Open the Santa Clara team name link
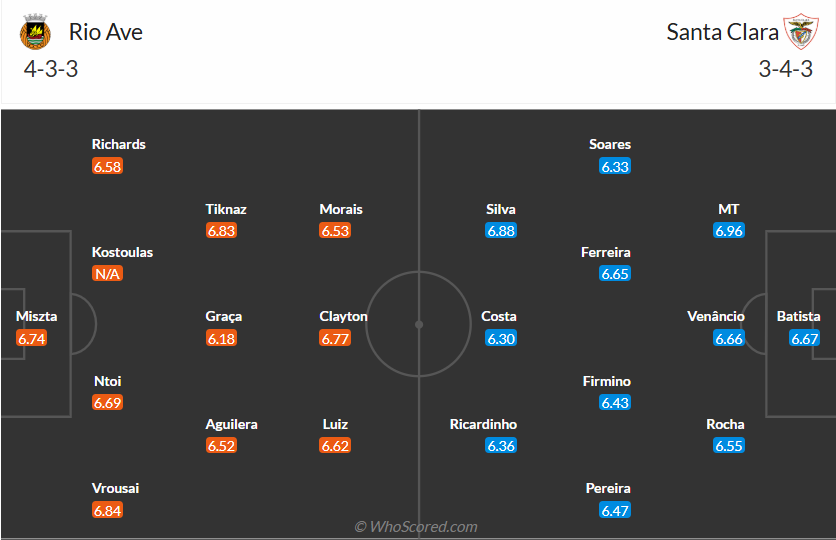The width and height of the screenshot is (836, 540). click(x=722, y=32)
